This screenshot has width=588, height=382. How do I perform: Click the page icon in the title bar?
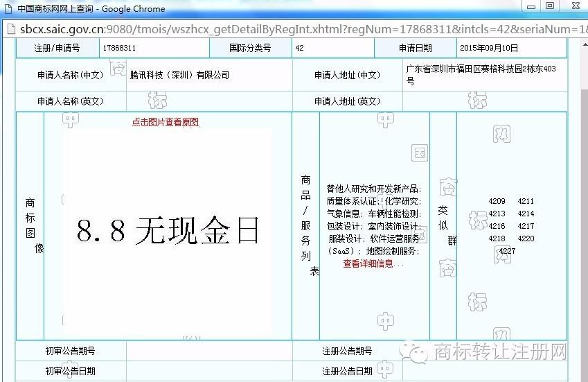pyautogui.click(x=8, y=9)
